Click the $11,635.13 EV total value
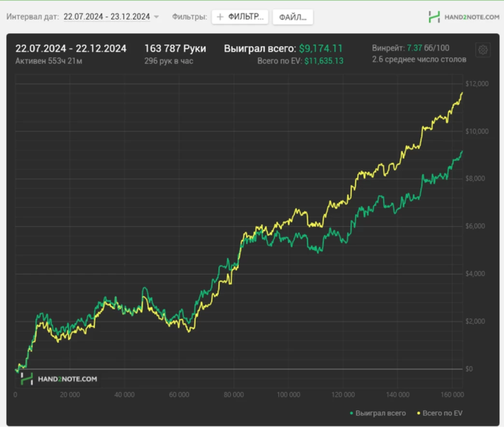 pyautogui.click(x=324, y=61)
